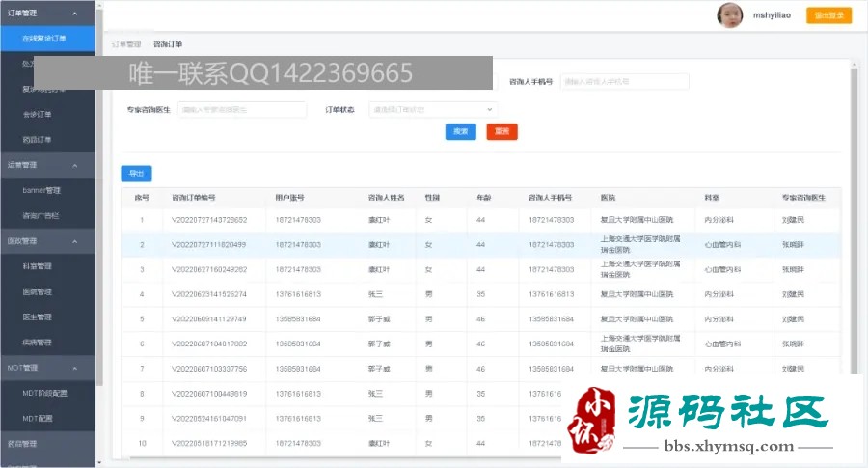Image resolution: width=868 pixels, height=468 pixels.
Task: Open the 订单状态 dropdown
Action: pyautogui.click(x=433, y=110)
